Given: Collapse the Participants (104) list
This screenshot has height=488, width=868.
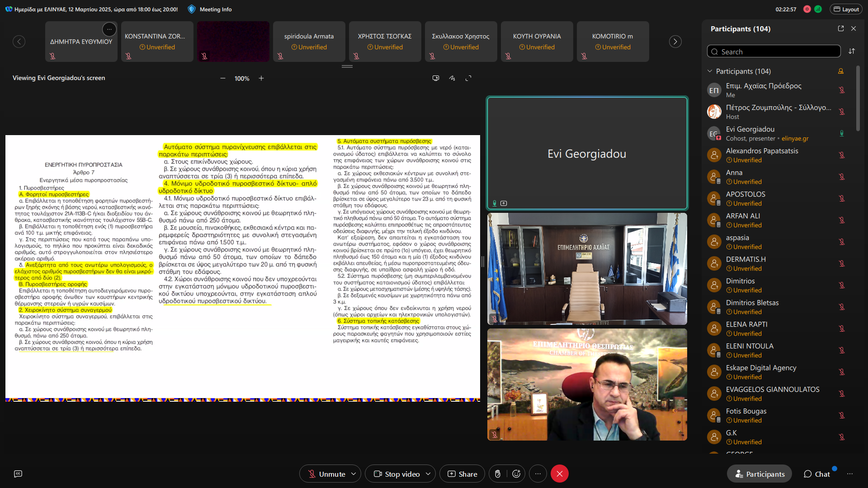Looking at the screenshot, I should [710, 71].
